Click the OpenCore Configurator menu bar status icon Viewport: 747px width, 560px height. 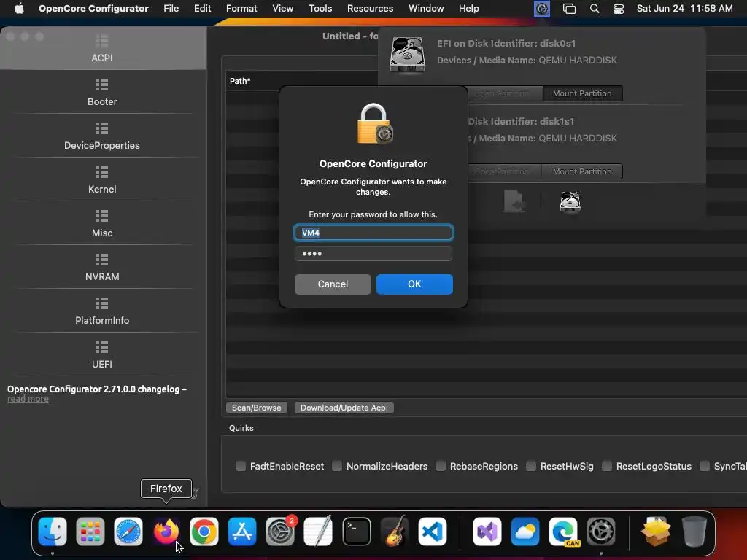(x=542, y=9)
